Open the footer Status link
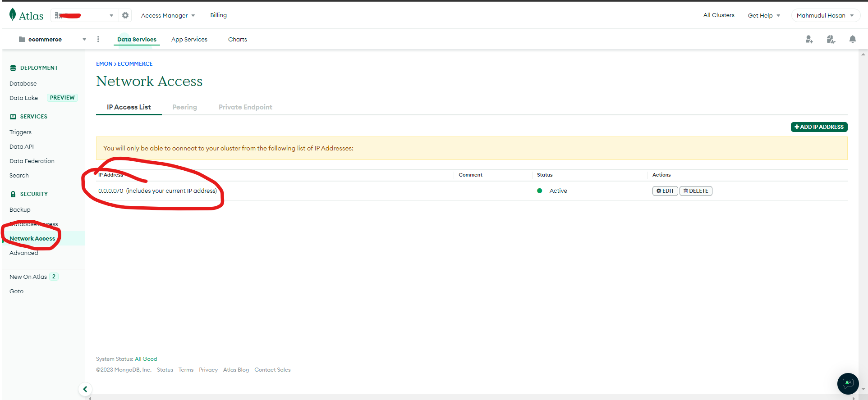Image resolution: width=868 pixels, height=400 pixels. click(165, 370)
